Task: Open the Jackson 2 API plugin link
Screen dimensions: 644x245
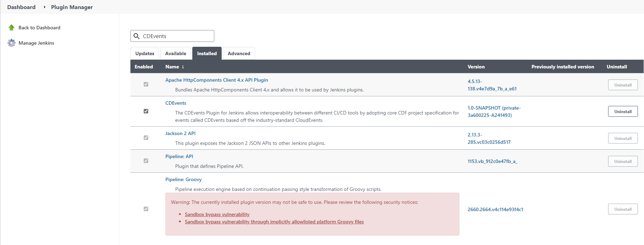Action: pos(180,133)
